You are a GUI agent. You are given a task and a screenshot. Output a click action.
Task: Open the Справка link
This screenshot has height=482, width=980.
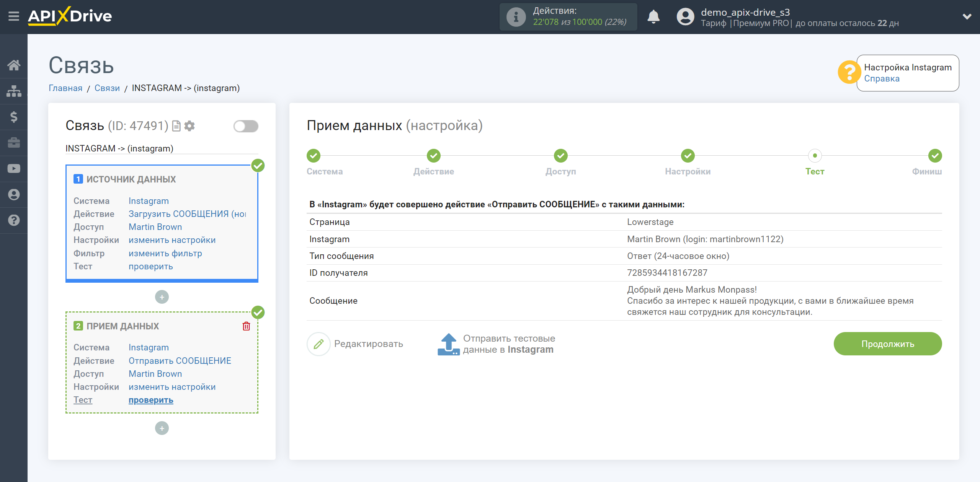pos(882,78)
